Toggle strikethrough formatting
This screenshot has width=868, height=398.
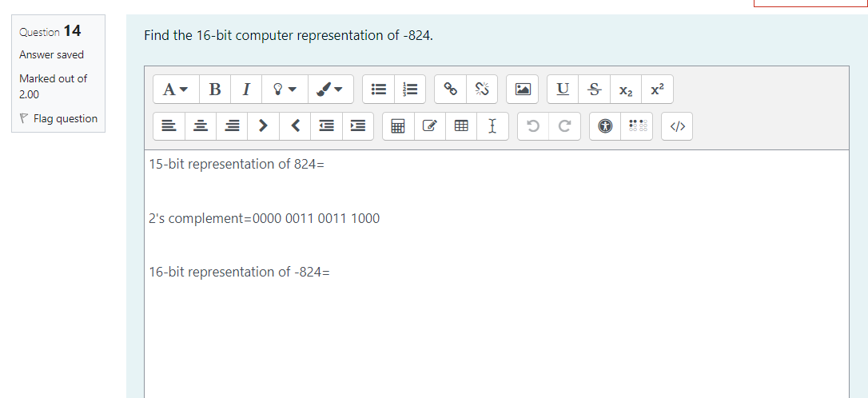pyautogui.click(x=594, y=90)
